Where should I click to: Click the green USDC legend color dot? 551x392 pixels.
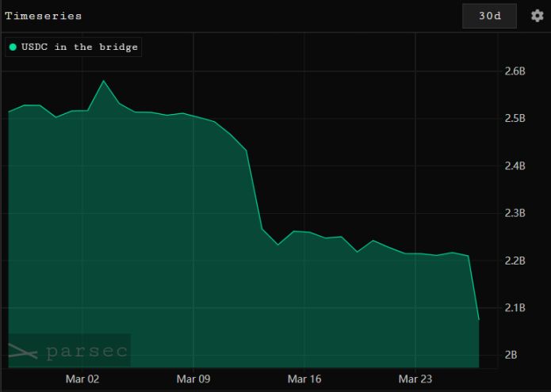pyautogui.click(x=13, y=48)
